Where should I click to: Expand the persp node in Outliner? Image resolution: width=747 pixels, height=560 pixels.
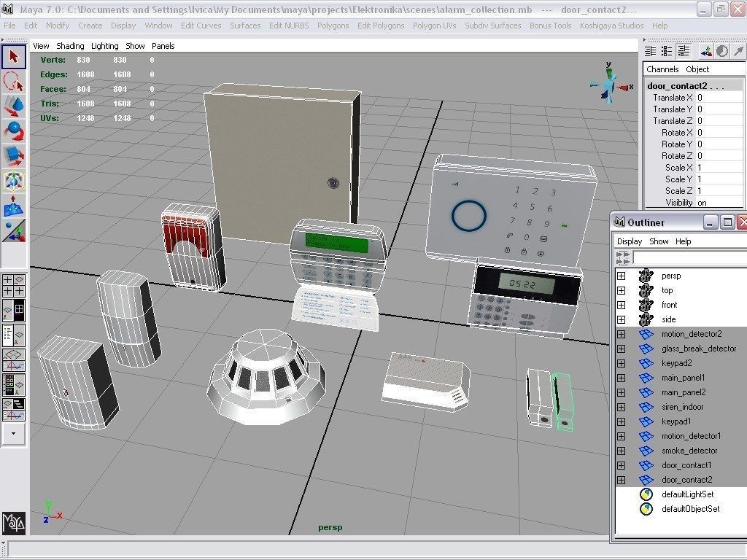(622, 276)
